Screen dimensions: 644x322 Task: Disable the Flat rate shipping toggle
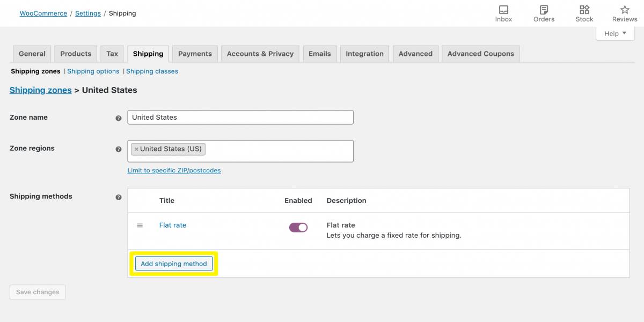[x=298, y=228]
